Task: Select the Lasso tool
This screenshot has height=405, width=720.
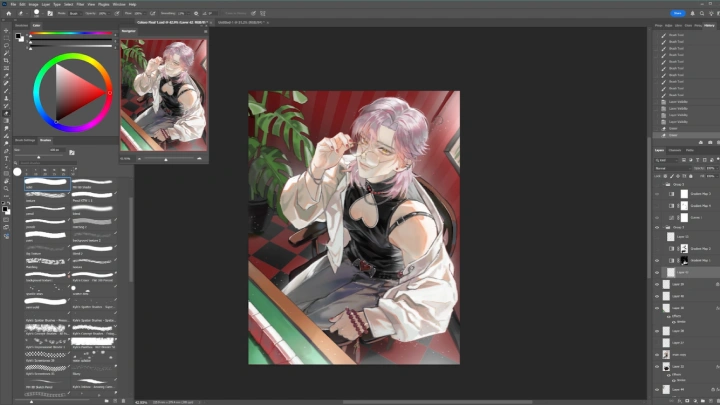Action: click(6, 45)
